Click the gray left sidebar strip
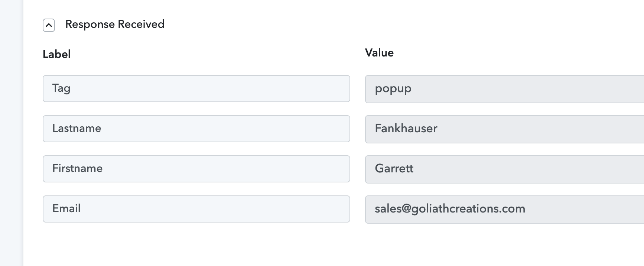The height and width of the screenshot is (266, 644). click(11, 133)
